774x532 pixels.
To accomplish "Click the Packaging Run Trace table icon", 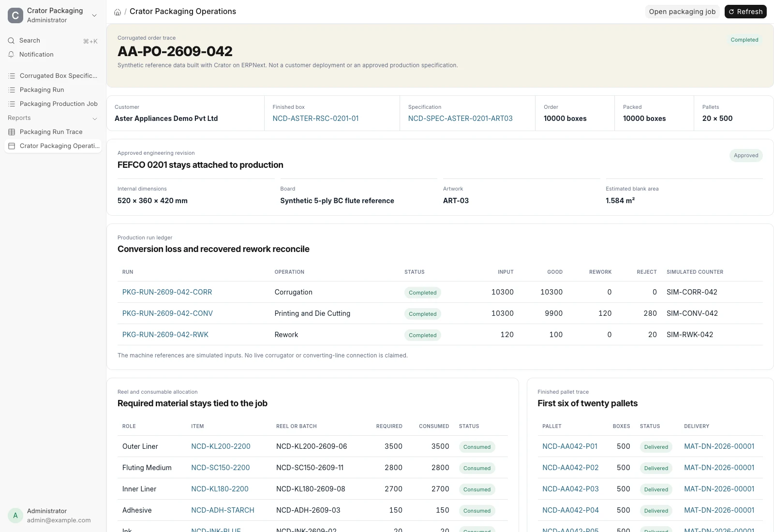I will 12,132.
